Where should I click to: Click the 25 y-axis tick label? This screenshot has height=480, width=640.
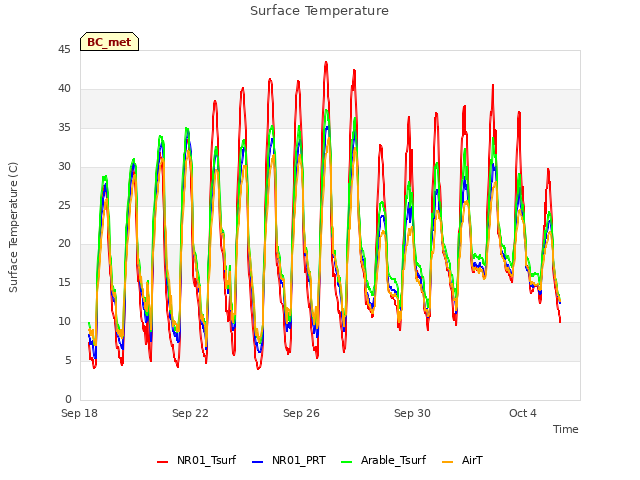point(64,205)
